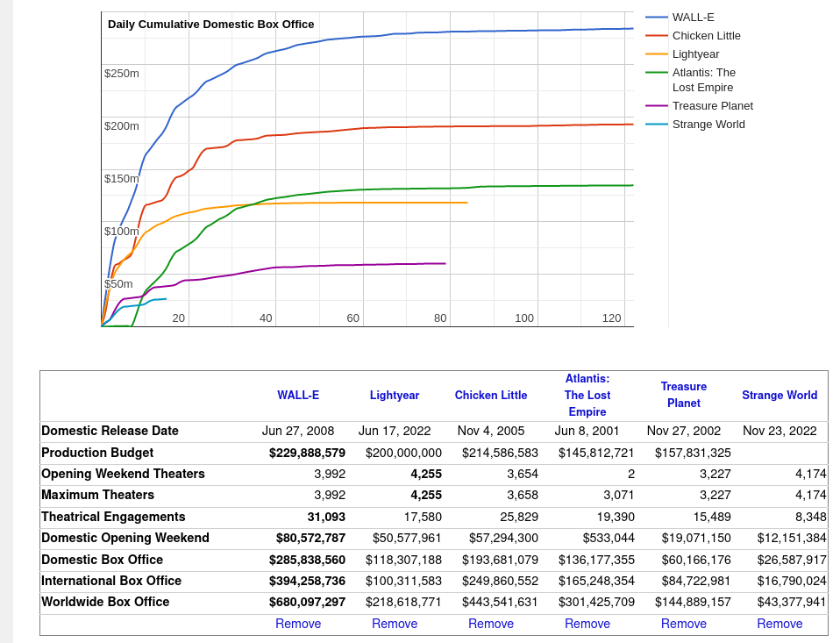The image size is (840, 643).
Task: Click the release date Jun 17, 2022
Action: click(395, 431)
